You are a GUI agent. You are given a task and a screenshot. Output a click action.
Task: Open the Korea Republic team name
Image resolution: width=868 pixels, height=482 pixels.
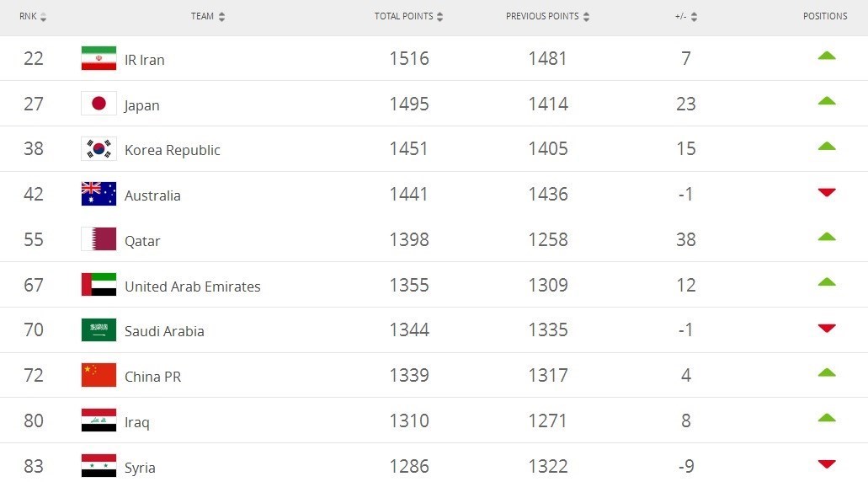[x=172, y=150]
